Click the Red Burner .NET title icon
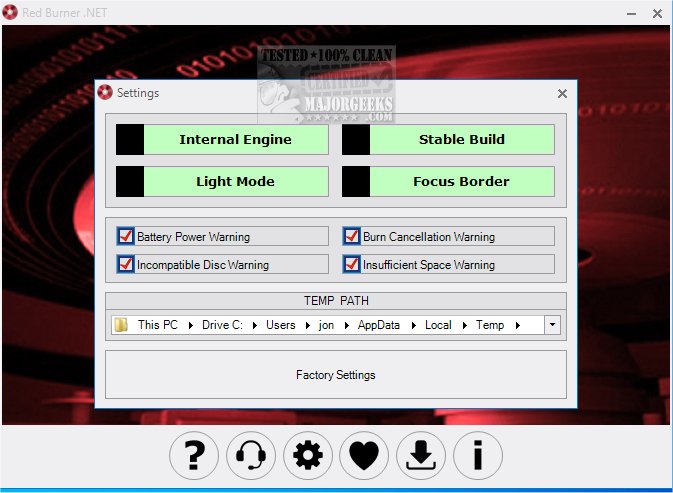Screen dimensions: 673x493 coord(10,12)
